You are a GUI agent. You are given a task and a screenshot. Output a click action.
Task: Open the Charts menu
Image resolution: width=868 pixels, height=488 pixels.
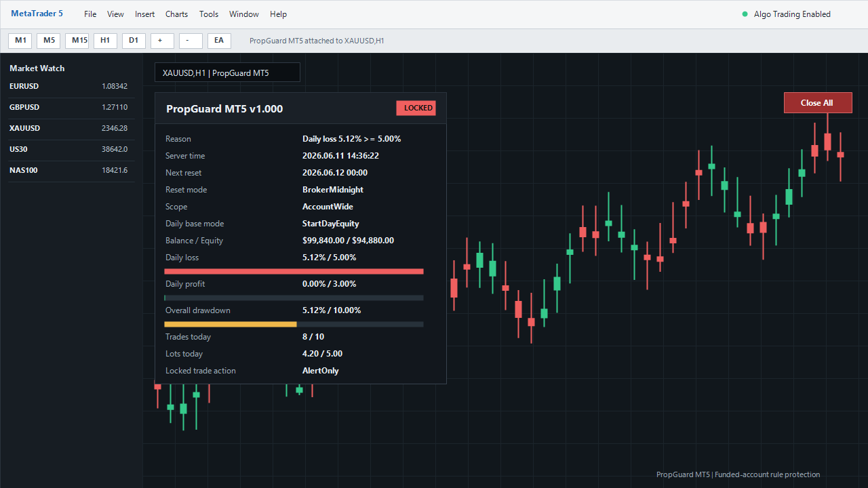pyautogui.click(x=177, y=14)
